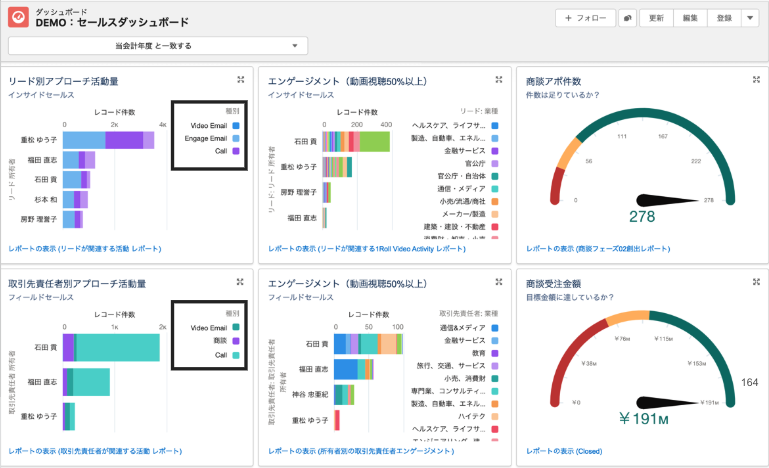Click the 通信・メディア legend swatch
Image resolution: width=769 pixels, height=468 pixels.
click(495, 189)
